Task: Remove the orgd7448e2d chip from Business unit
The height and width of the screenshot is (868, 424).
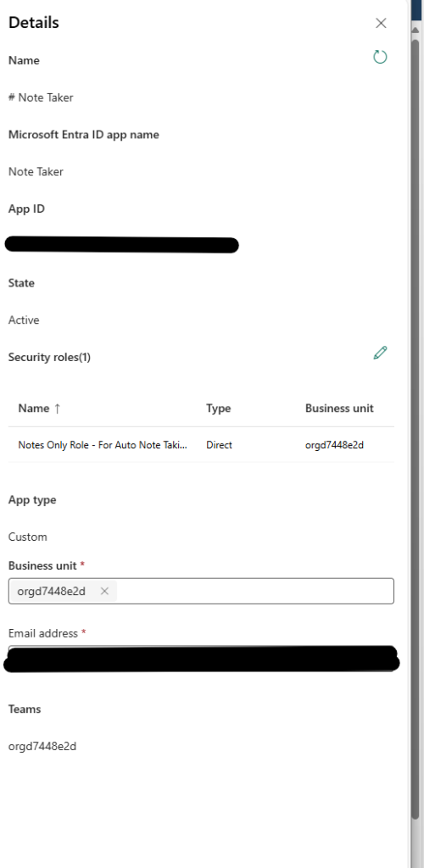Action: click(x=104, y=591)
